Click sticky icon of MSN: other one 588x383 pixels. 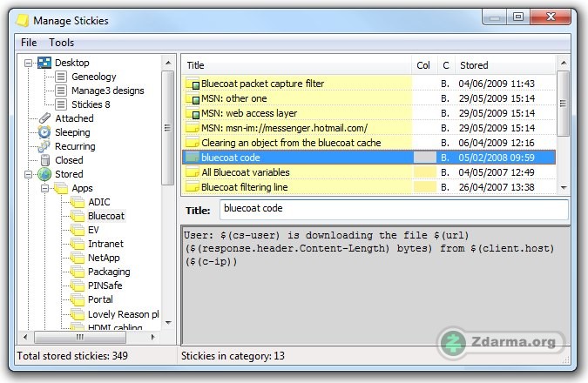click(x=193, y=98)
